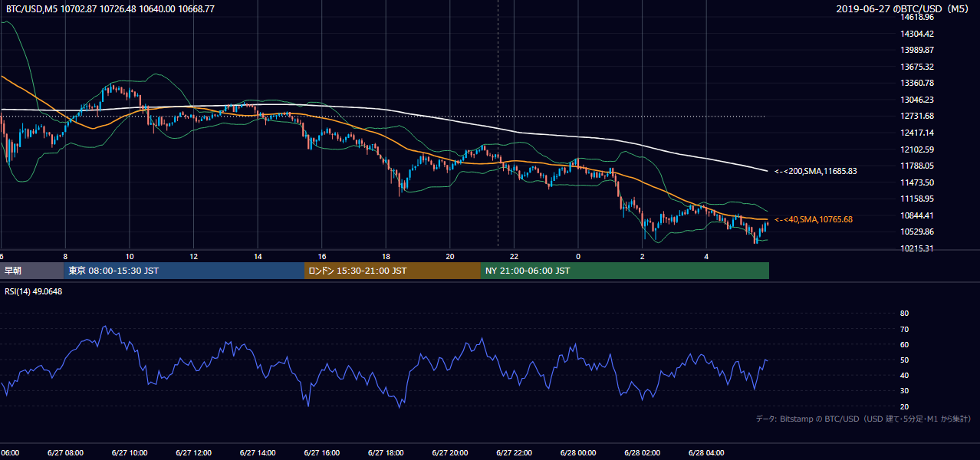980x460 pixels.
Task: Click the 6/27 20:00 bottom time label
Action: point(450,452)
